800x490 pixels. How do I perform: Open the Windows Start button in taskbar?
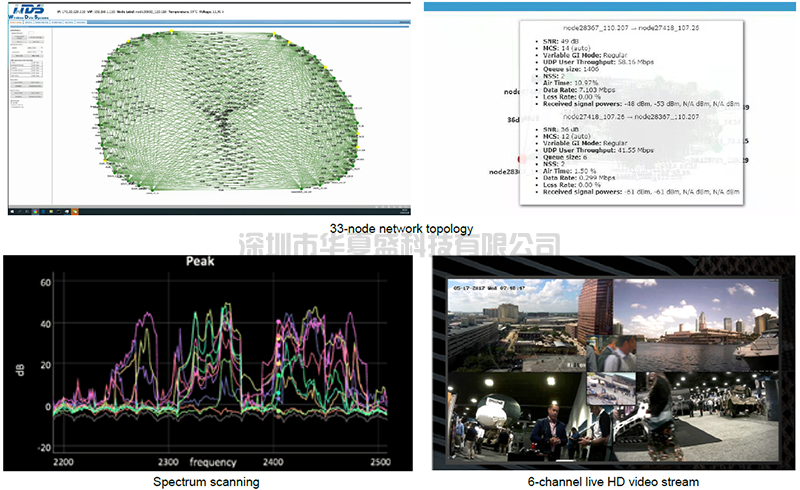12,211
